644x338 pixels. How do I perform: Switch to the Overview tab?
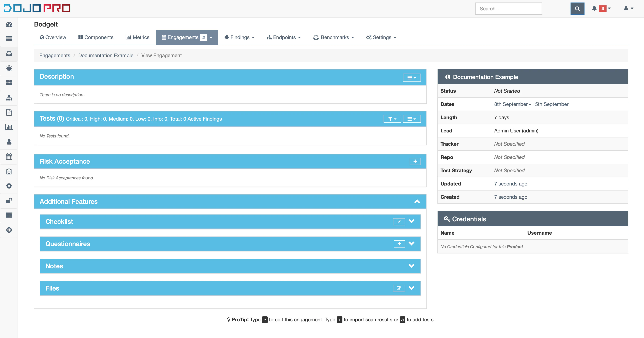53,37
